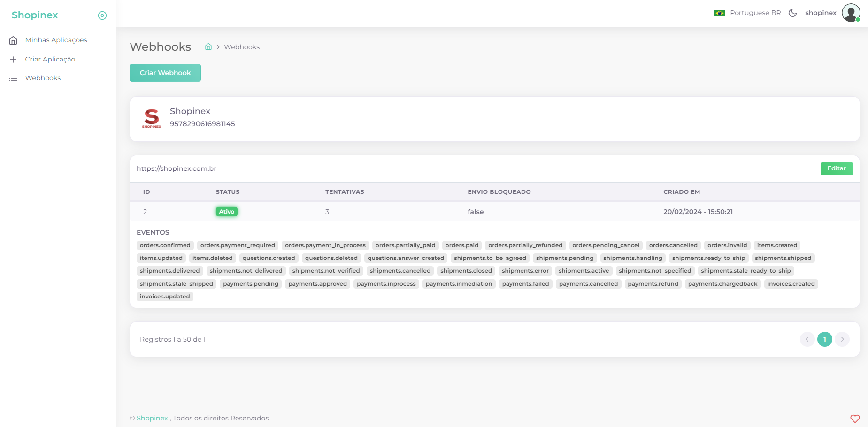868x427 pixels.
Task: Click the Shopinex application logo thumbnail
Action: [152, 119]
